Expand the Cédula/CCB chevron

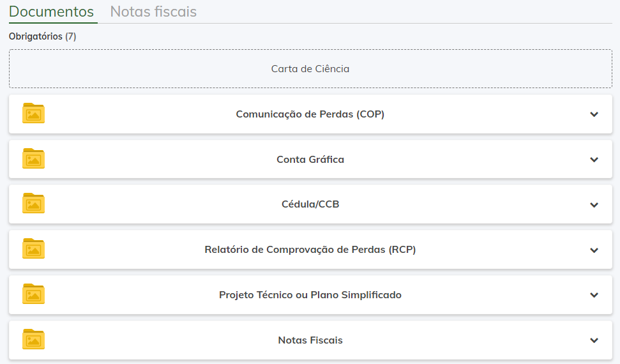point(594,205)
